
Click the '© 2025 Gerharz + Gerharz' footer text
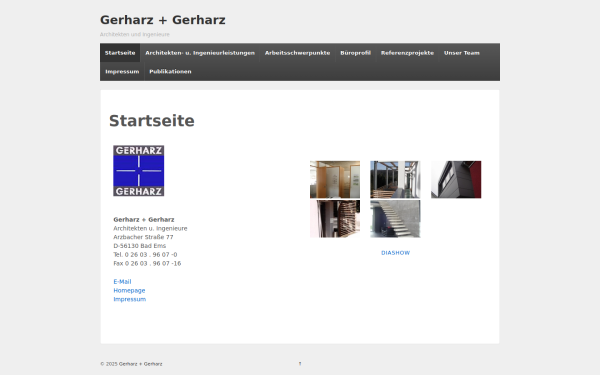131,364
